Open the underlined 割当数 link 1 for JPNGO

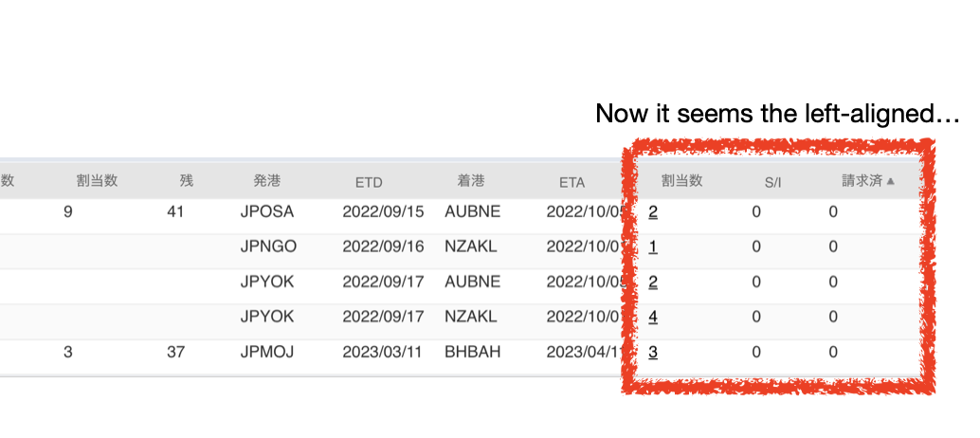653,247
